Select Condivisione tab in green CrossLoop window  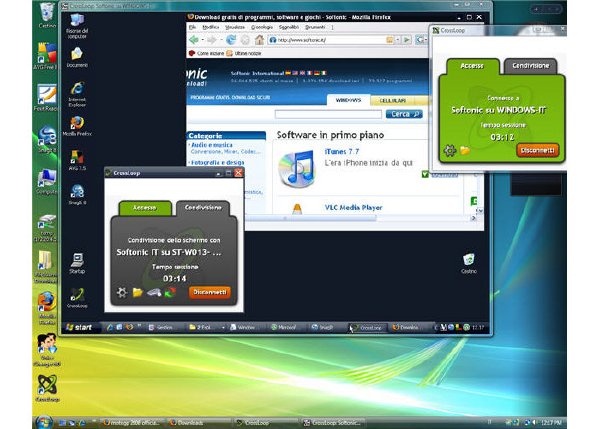pos(530,66)
